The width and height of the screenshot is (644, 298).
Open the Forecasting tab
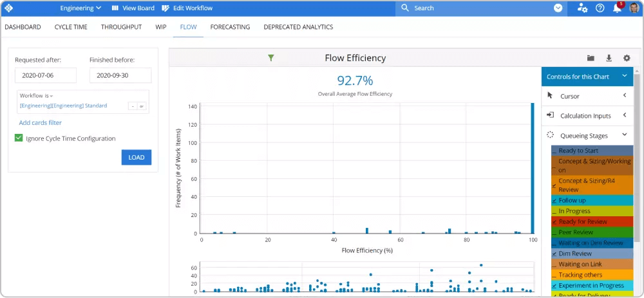tap(231, 27)
